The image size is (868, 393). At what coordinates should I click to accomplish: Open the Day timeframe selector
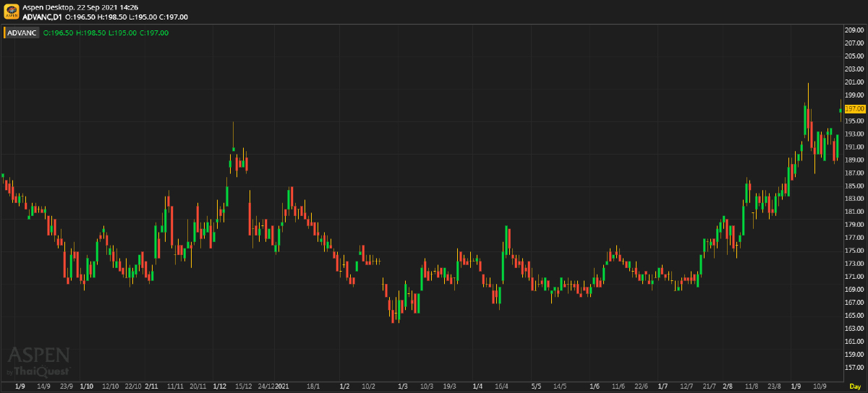point(854,387)
